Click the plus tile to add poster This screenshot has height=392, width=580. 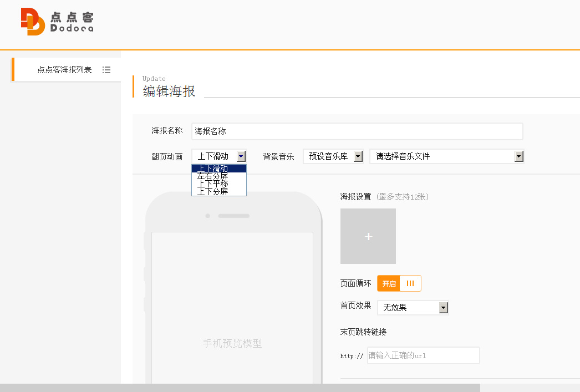(368, 236)
